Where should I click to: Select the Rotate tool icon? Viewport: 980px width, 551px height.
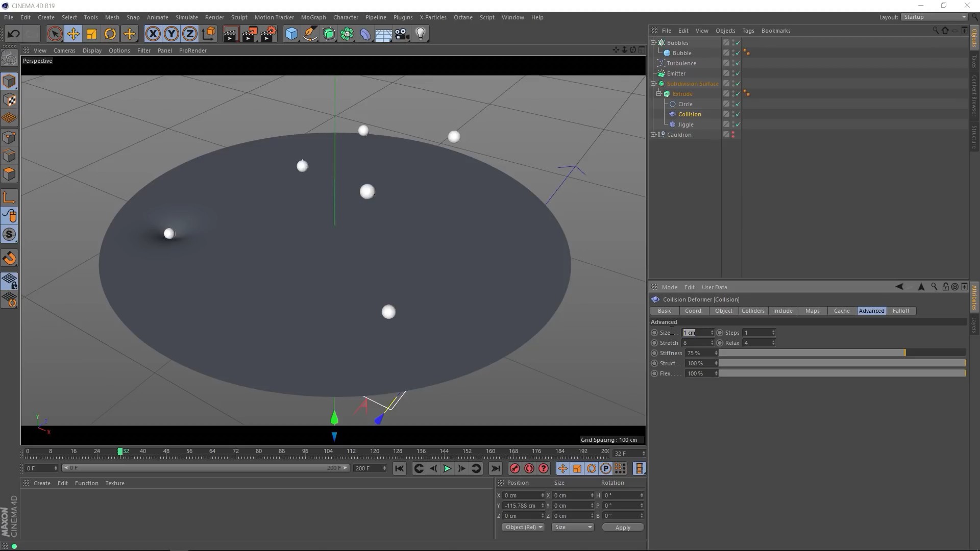click(110, 34)
